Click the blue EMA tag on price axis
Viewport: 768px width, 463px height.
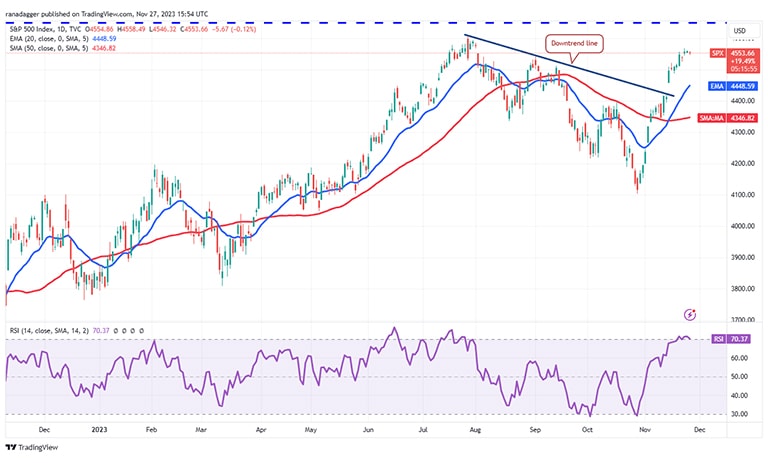pos(717,86)
